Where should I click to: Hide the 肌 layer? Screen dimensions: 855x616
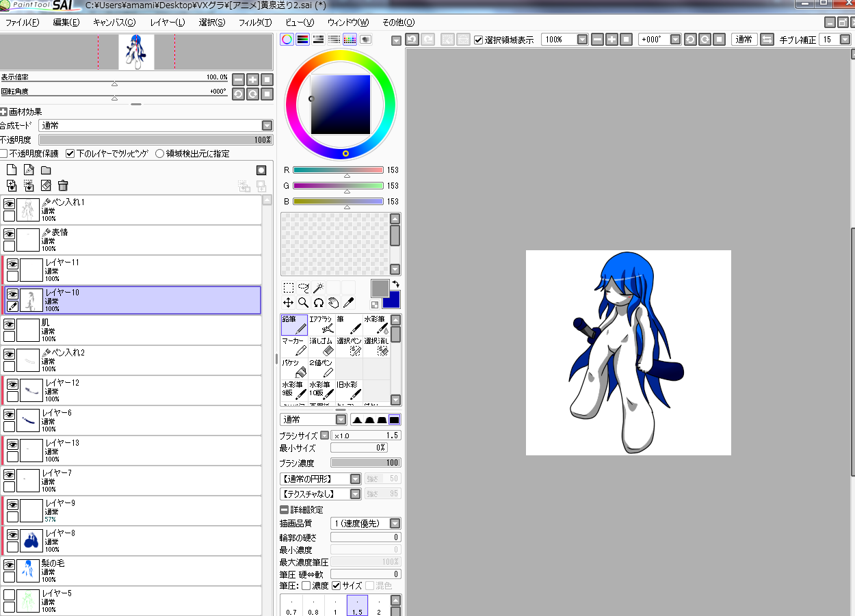[x=10, y=325]
